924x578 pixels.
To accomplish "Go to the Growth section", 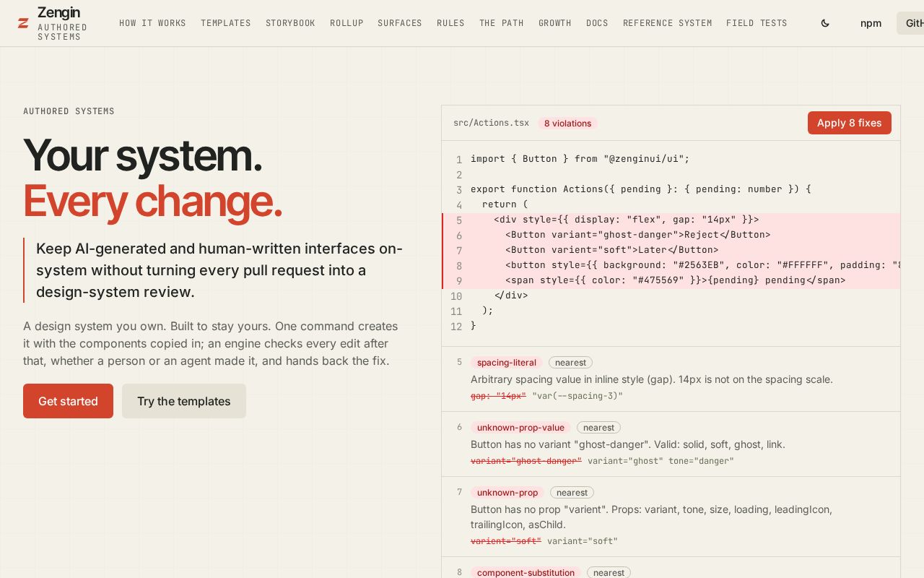I will click(555, 23).
